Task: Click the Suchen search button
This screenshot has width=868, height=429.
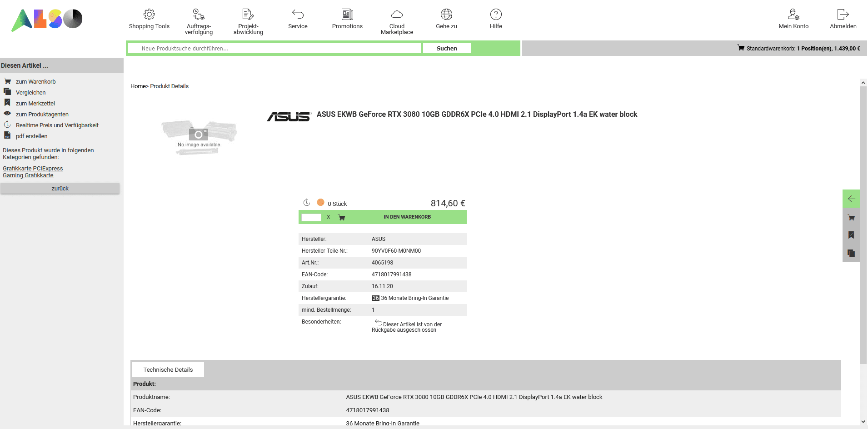Action: (447, 48)
